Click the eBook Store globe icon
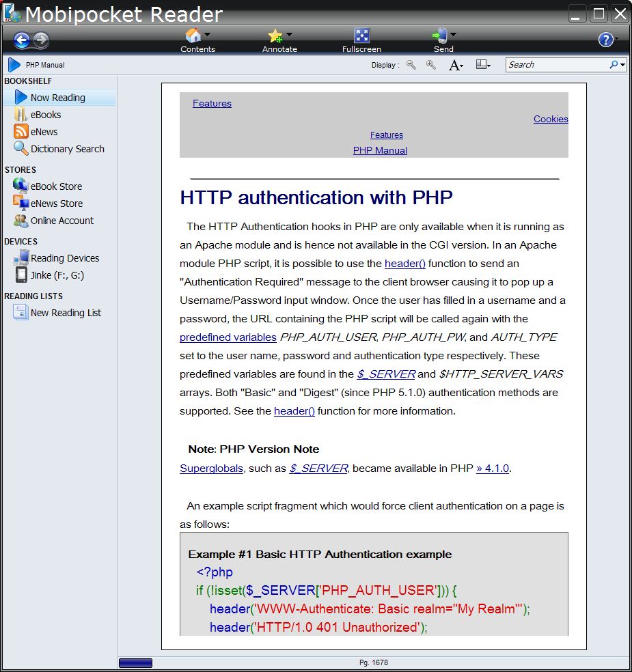632x672 pixels. click(20, 186)
